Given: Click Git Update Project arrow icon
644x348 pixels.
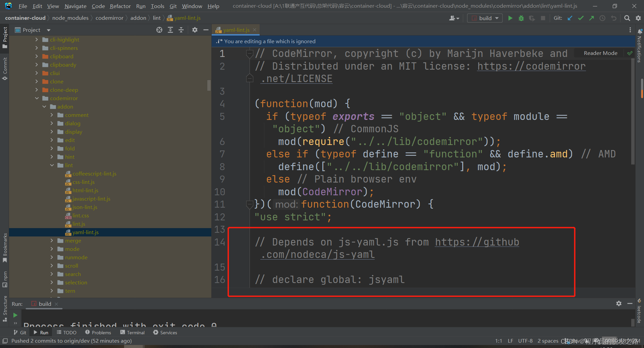Looking at the screenshot, I should 570,18.
